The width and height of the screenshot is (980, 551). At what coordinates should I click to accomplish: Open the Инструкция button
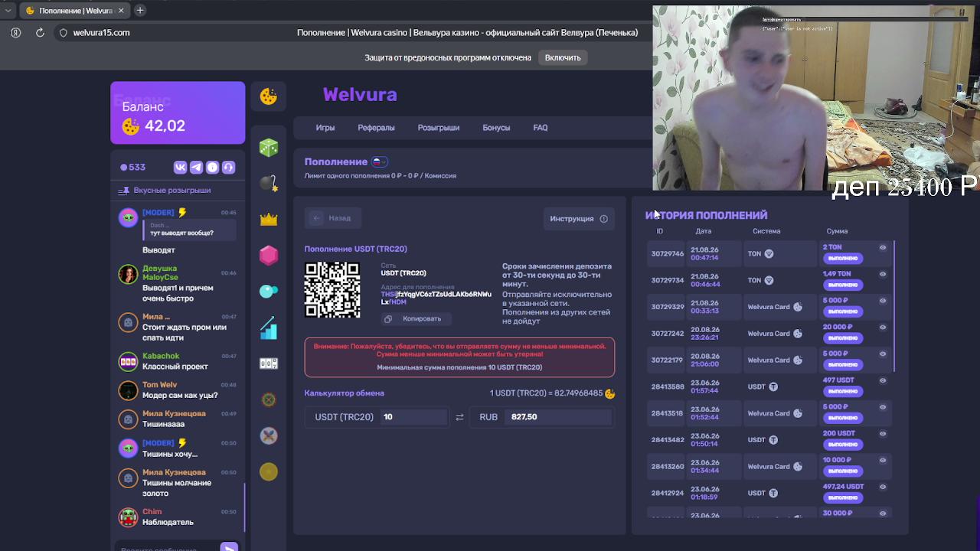point(579,219)
